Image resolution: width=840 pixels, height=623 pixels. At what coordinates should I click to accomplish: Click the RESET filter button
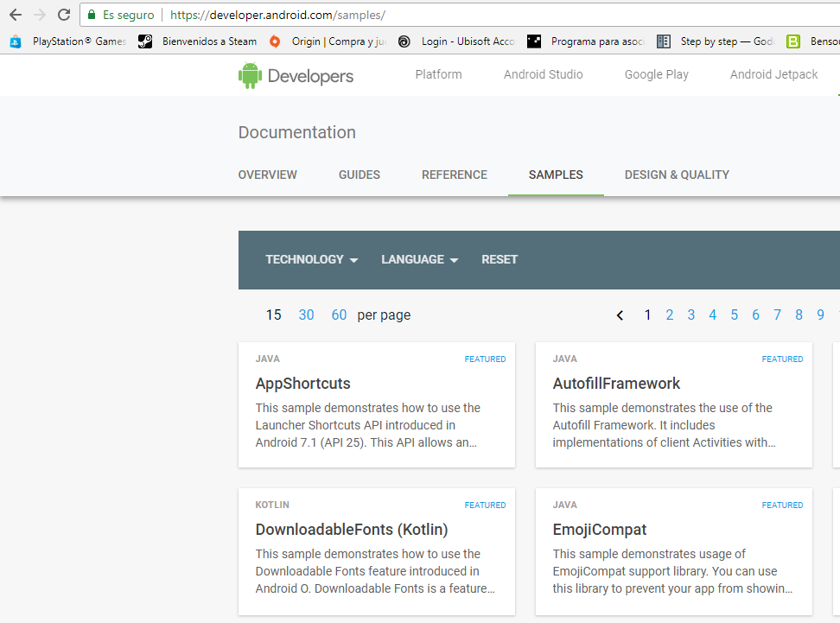pyautogui.click(x=500, y=259)
